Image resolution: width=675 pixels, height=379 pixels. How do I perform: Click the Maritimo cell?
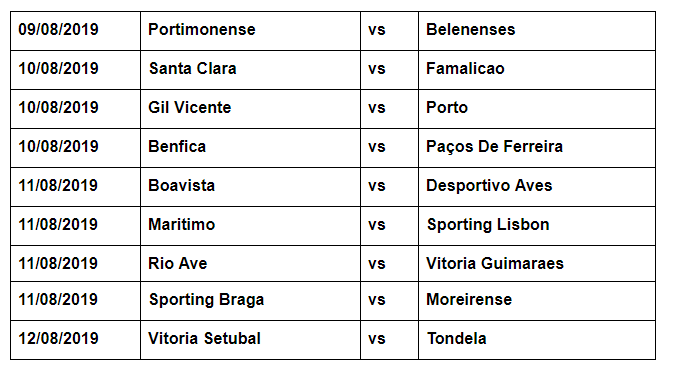click(250, 226)
